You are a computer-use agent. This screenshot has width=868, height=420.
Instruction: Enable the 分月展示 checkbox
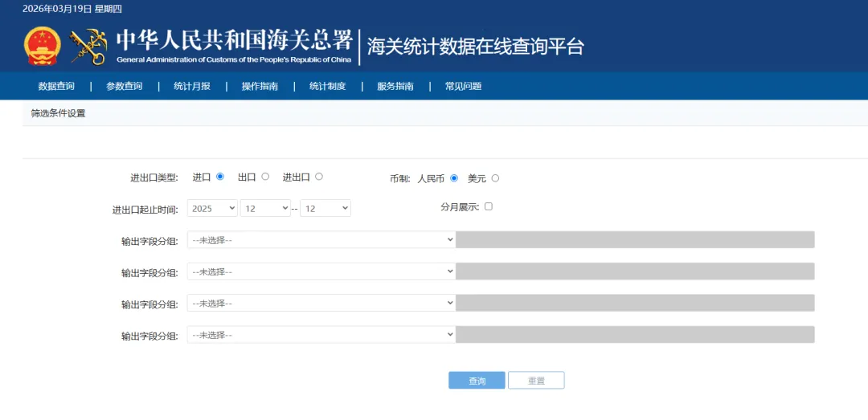tap(489, 206)
